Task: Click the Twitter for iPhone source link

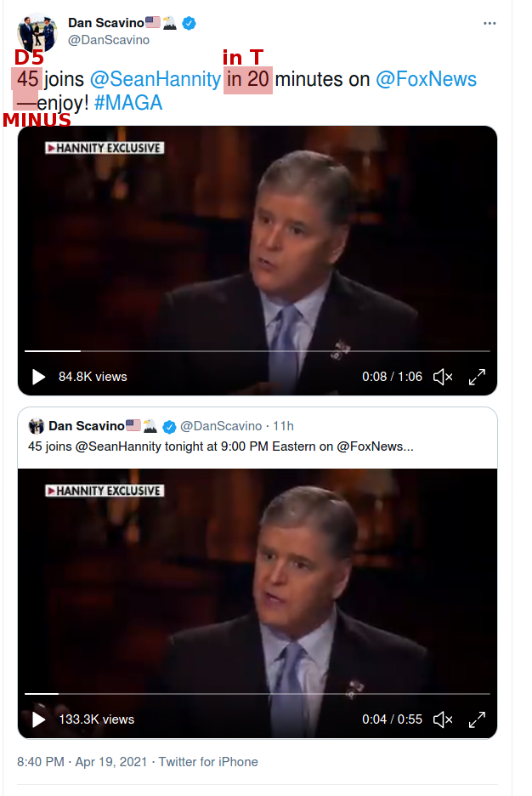Action: (x=208, y=762)
